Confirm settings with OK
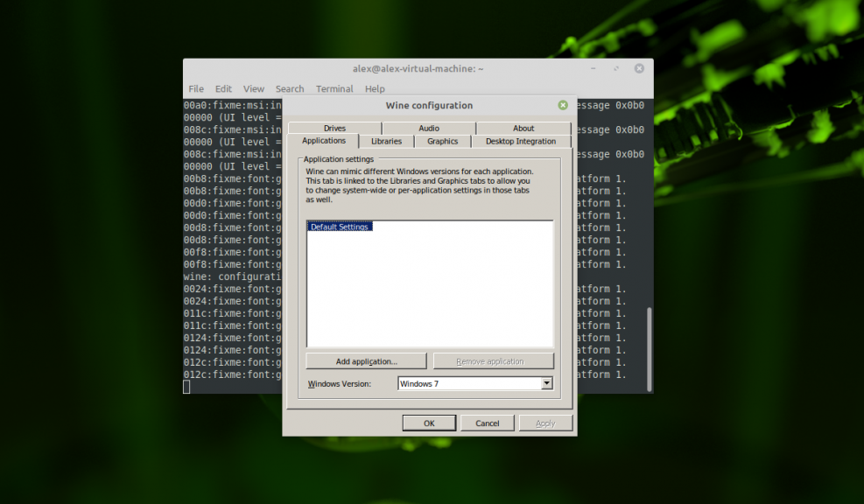 pos(429,423)
